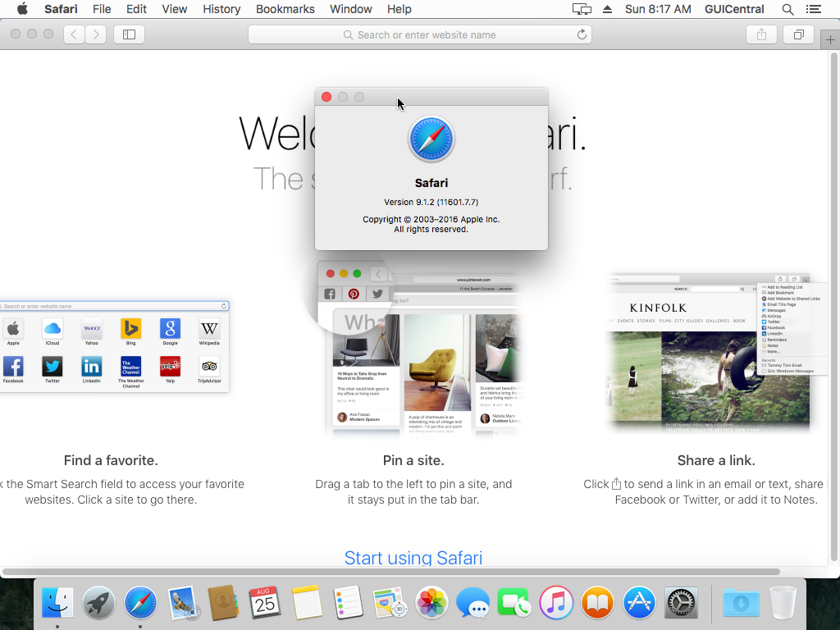Image resolution: width=840 pixels, height=630 pixels.
Task: Show all tabs overview button
Action: [798, 34]
